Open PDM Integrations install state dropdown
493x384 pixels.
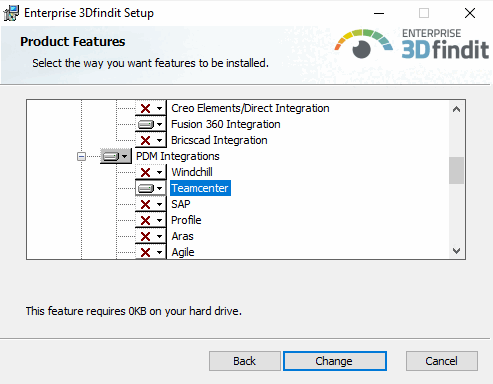[x=116, y=156]
